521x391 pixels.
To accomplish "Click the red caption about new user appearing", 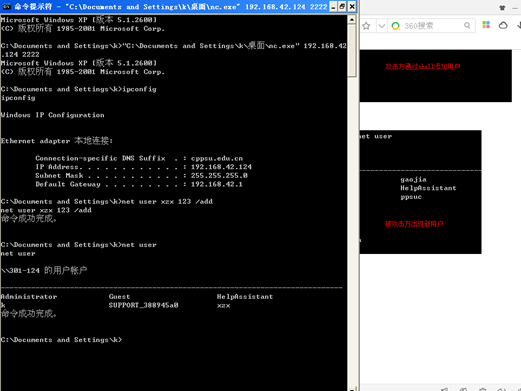I will click(414, 224).
